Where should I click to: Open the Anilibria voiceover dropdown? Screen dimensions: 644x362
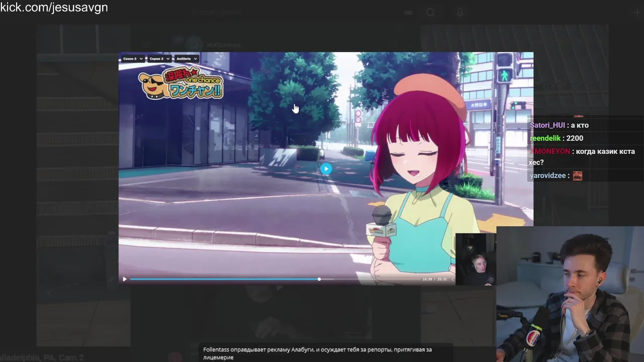click(x=186, y=59)
